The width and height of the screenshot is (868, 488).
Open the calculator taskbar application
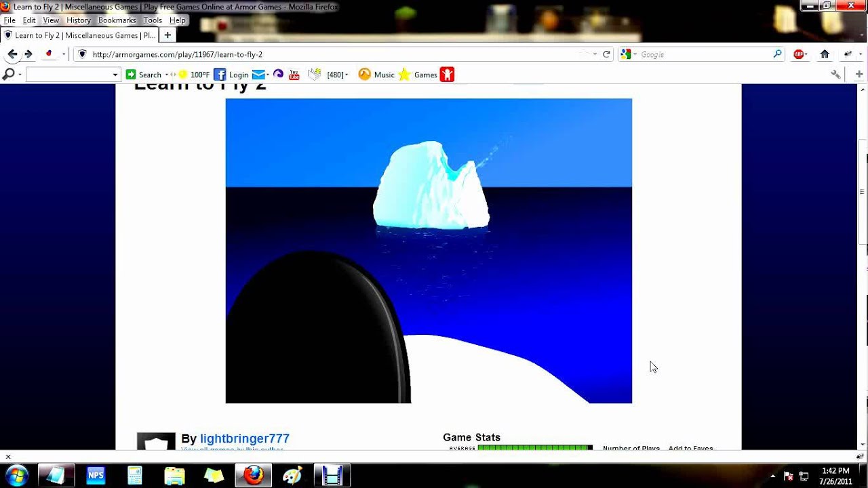coord(135,475)
